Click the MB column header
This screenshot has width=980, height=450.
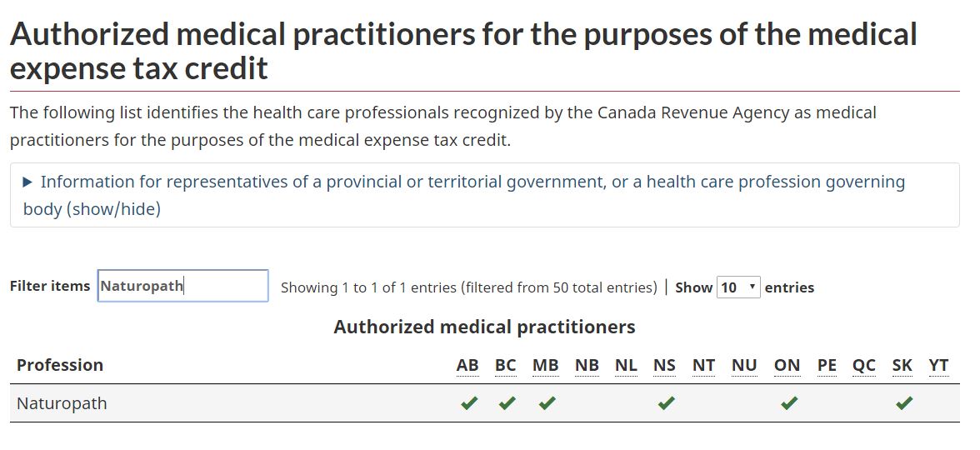(545, 365)
